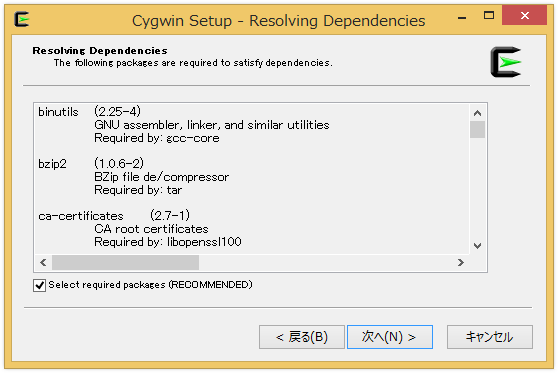
Task: Click 'Required by: libopenssl100' line
Action: click(x=168, y=242)
